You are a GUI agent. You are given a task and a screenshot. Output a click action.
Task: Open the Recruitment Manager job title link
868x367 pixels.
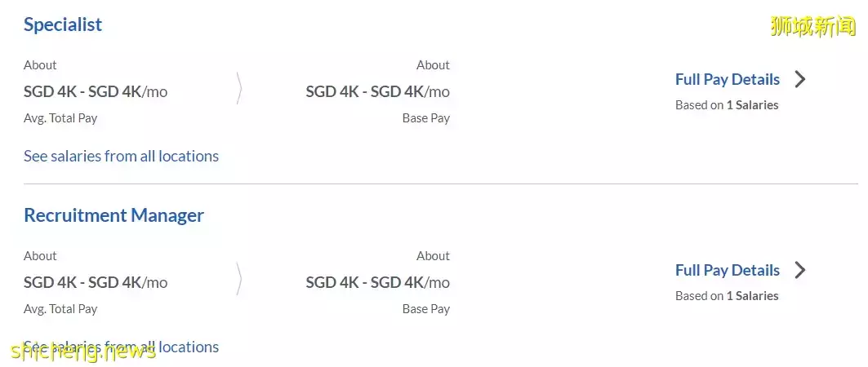pyautogui.click(x=114, y=215)
